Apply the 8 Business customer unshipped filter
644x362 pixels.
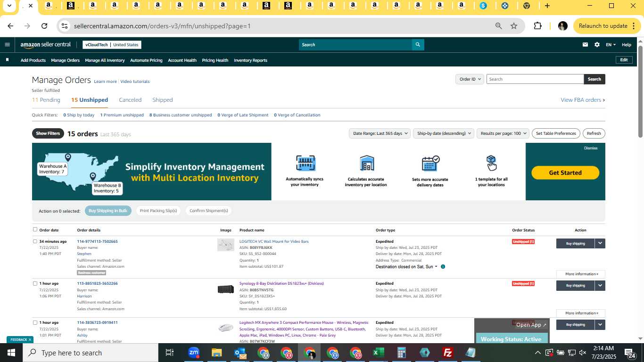click(181, 115)
